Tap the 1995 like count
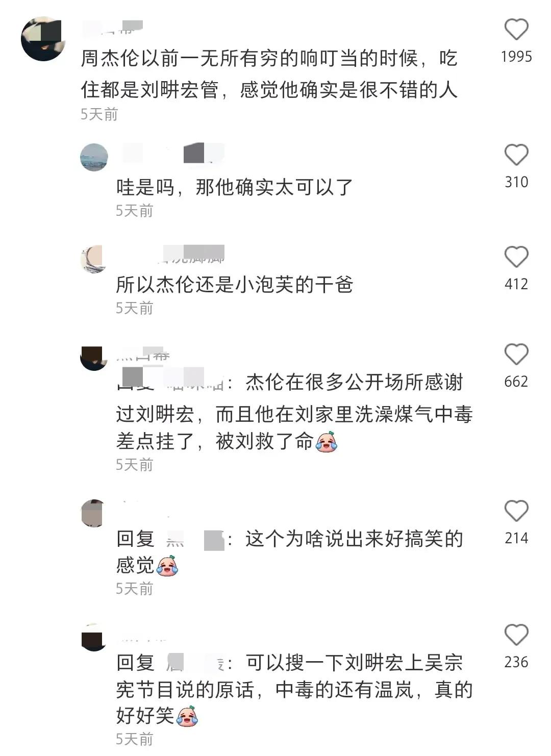551x756 pixels. (516, 56)
